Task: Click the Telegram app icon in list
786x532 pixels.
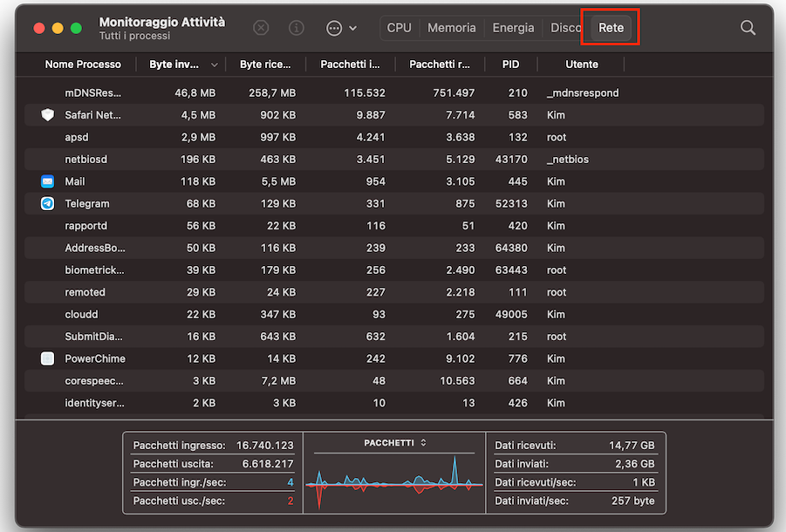Action: (x=47, y=204)
